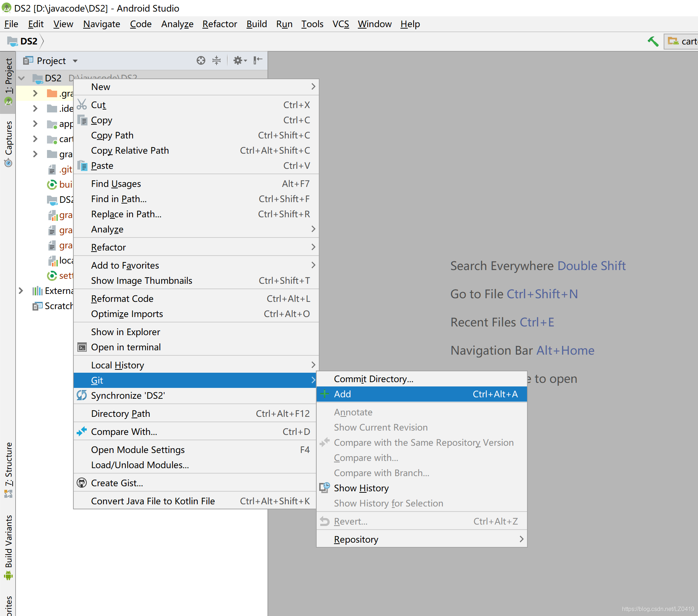Open the Captures side tab
This screenshot has height=616, width=698.
tap(8, 144)
